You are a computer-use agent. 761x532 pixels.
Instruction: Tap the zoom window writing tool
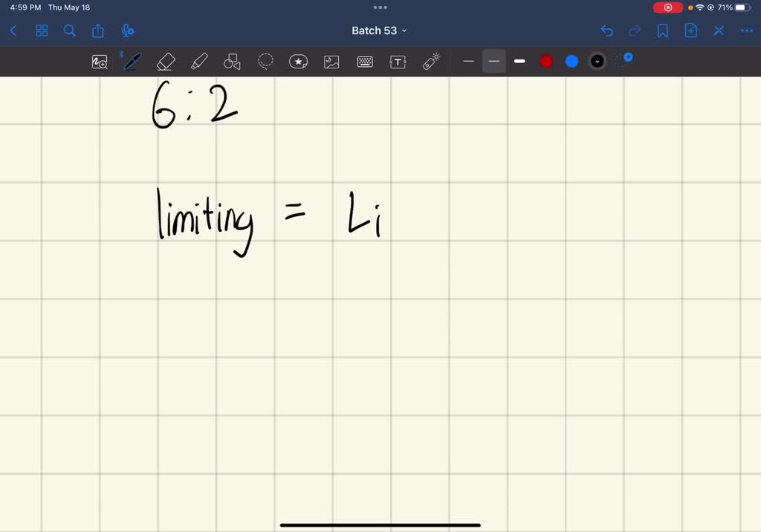[100, 62]
